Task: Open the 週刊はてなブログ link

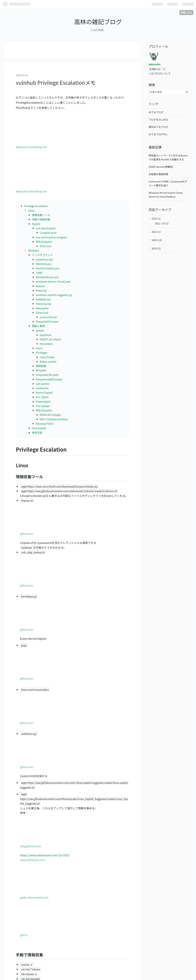Action: coord(158,127)
